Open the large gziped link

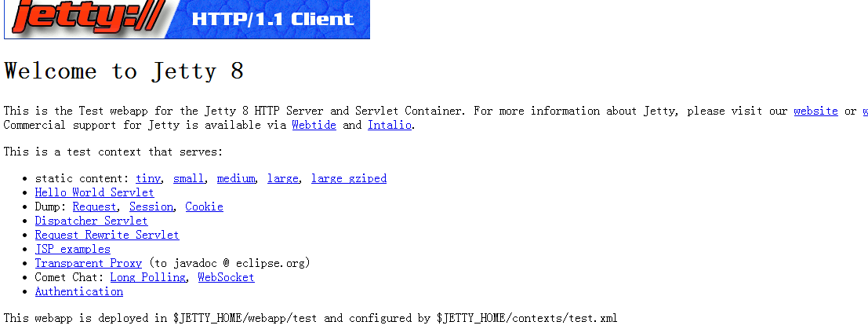349,179
